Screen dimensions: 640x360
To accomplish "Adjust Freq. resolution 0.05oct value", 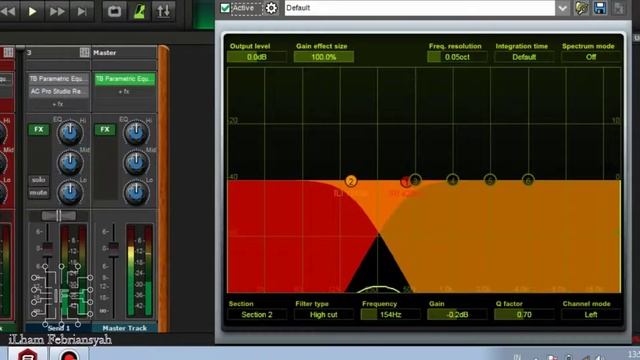I will point(457,57).
